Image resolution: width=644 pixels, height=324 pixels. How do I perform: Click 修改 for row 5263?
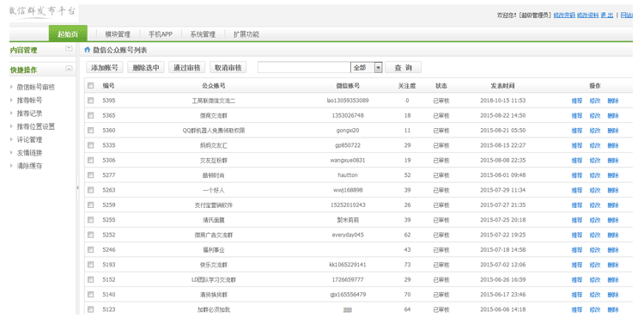[595, 191]
